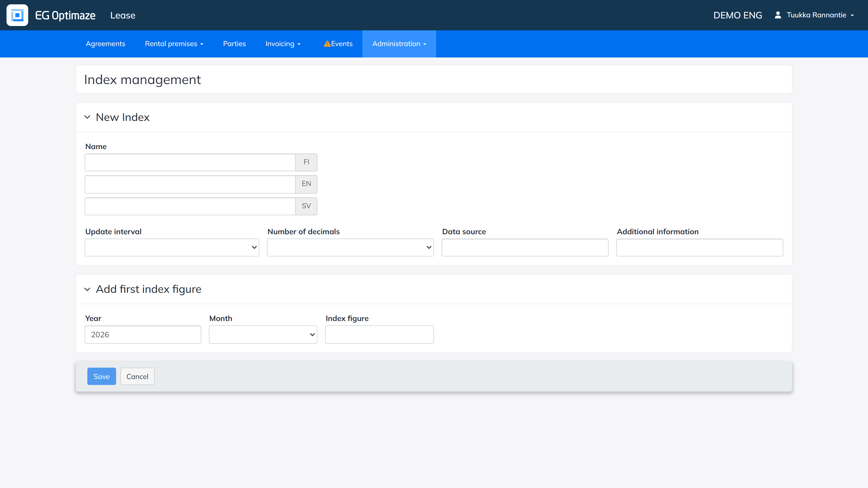This screenshot has height=488, width=868.
Task: Click the Add first index figure title
Action: tap(149, 289)
